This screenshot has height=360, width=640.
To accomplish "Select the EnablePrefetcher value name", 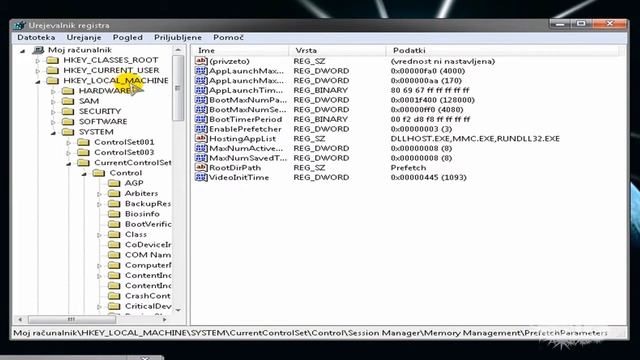I will click(245, 129).
